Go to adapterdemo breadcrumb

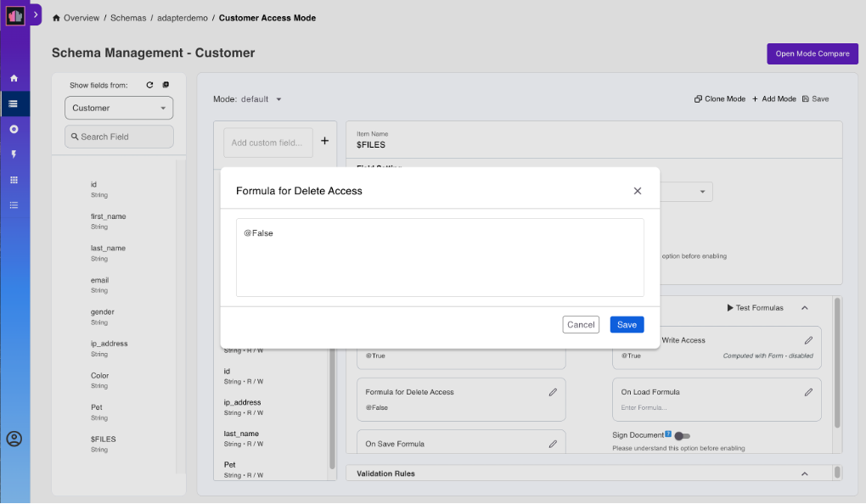coord(183,18)
